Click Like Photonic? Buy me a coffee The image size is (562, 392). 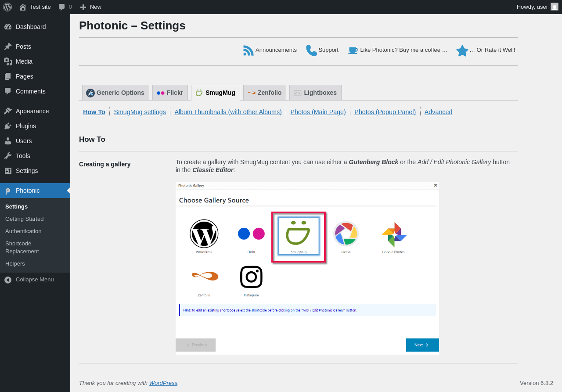[404, 50]
